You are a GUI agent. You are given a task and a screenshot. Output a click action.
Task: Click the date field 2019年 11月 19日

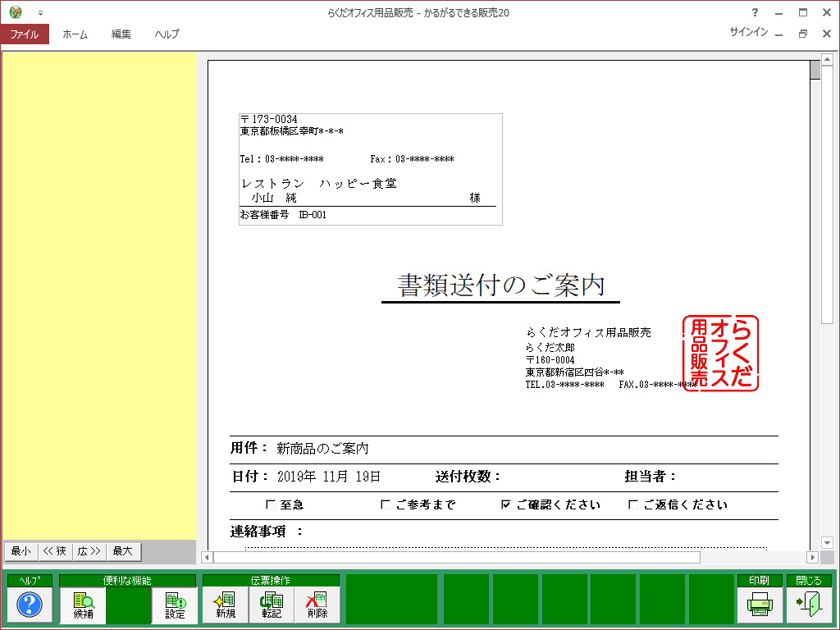[329, 477]
